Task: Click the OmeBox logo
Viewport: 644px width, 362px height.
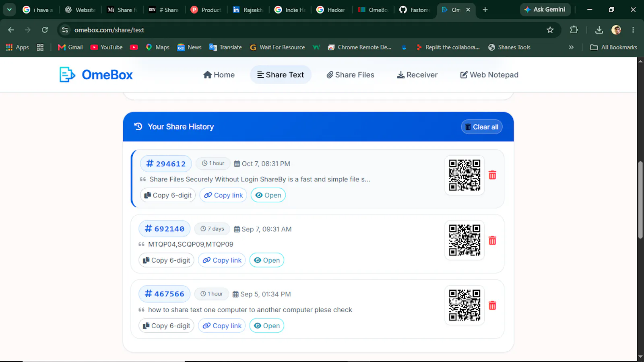Action: pyautogui.click(x=96, y=75)
